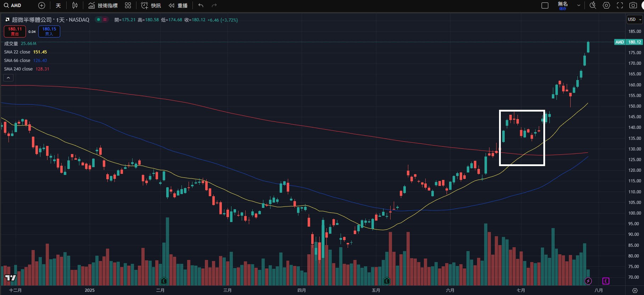644x295 pixels.
Task: Open the quick search lightning icon
Action: tap(593, 5)
